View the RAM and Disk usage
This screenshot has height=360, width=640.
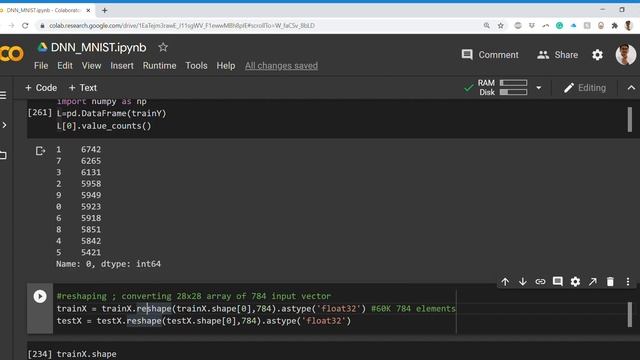point(503,88)
